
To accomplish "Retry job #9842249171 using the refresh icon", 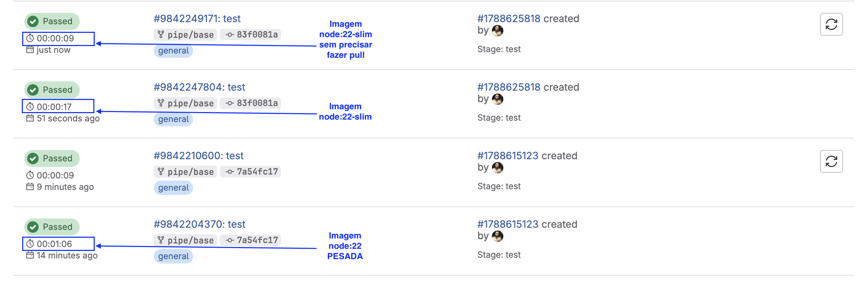I will 831,24.
